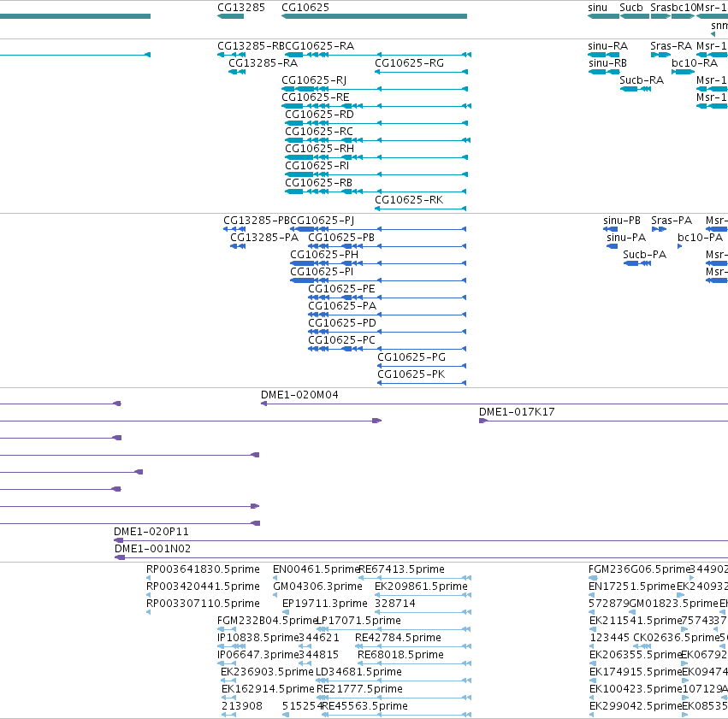Select EST EK209861.5prime
The image size is (728, 719).
[421, 586]
